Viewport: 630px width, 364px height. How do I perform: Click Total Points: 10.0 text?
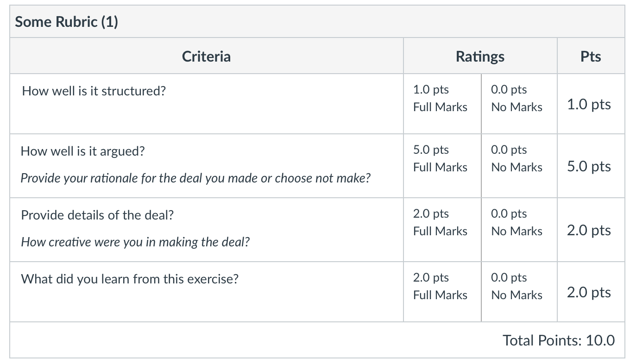(559, 340)
